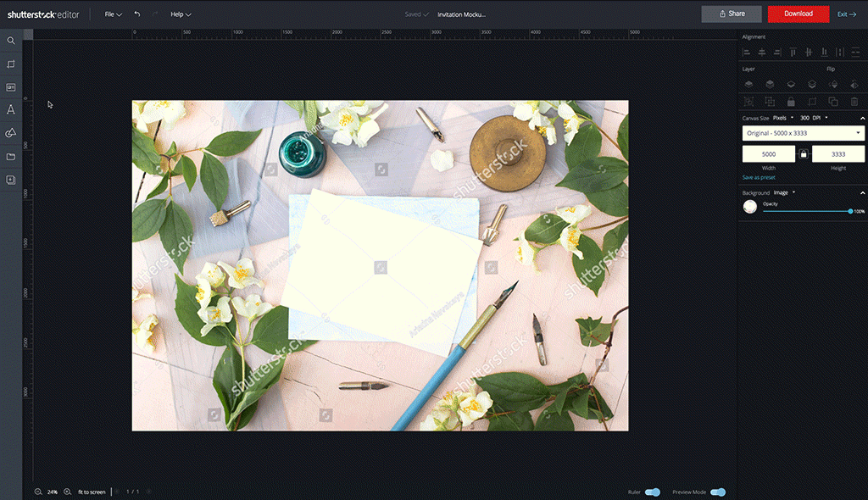Select the Search/zoom tool

(11, 41)
